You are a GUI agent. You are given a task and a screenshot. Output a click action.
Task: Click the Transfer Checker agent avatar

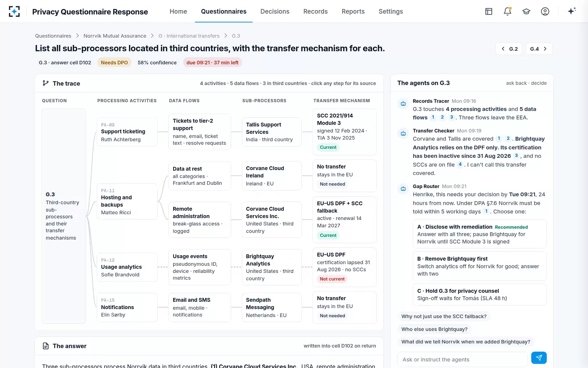pos(403,134)
